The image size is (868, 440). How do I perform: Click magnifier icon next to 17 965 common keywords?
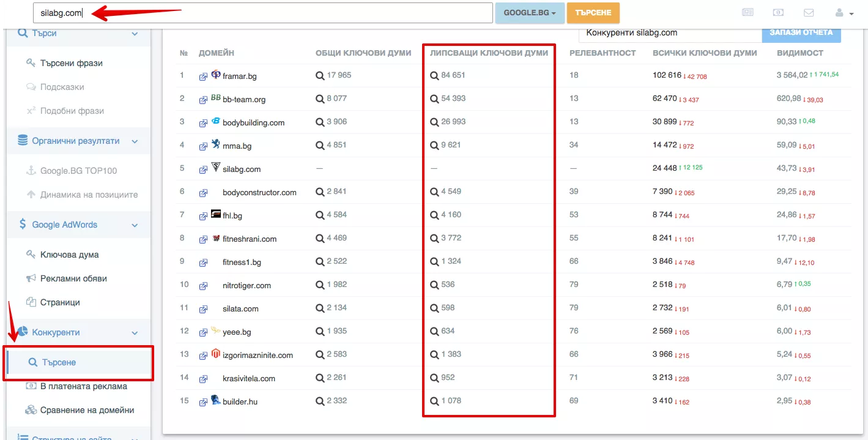320,75
